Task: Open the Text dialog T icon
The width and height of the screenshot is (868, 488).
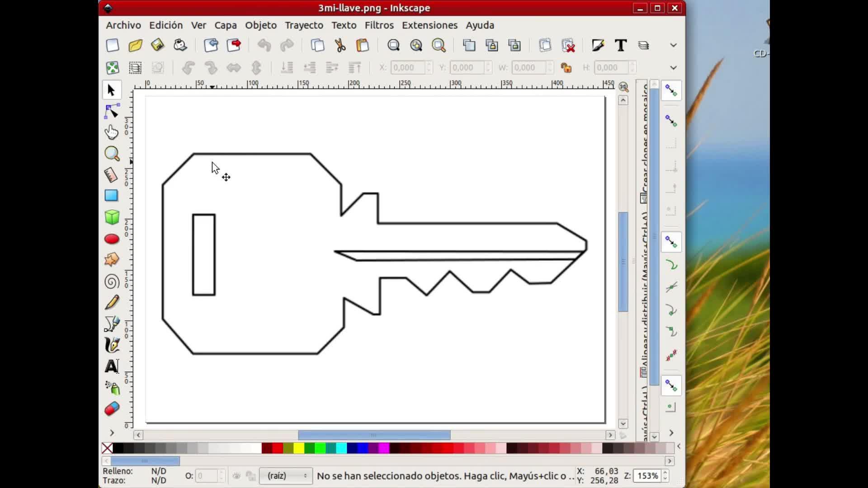Action: pyautogui.click(x=621, y=45)
